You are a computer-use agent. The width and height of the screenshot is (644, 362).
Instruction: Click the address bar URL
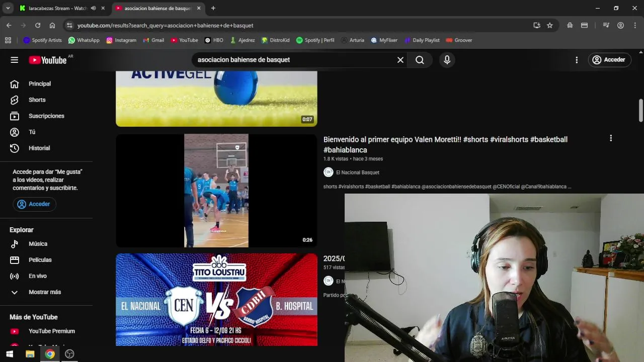(166, 25)
